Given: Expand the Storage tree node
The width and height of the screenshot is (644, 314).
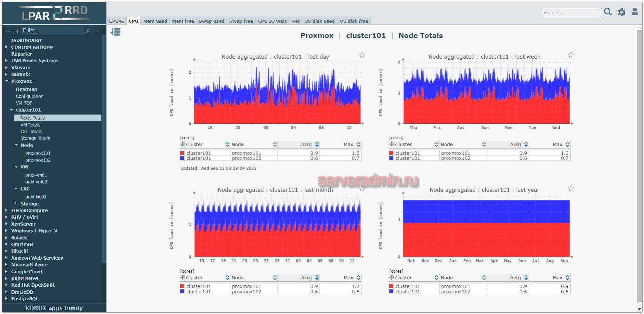Looking at the screenshot, I should 15,203.
